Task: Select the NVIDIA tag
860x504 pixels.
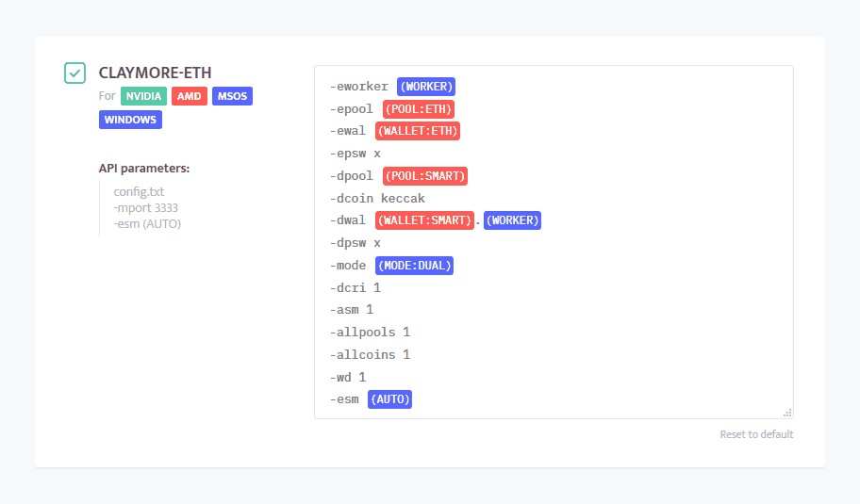Action: (143, 96)
